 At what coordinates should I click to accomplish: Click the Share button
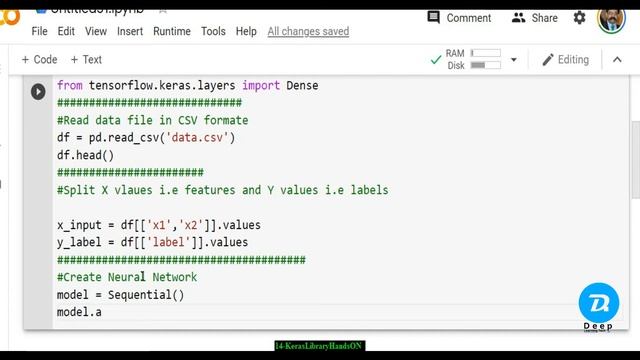coord(535,18)
